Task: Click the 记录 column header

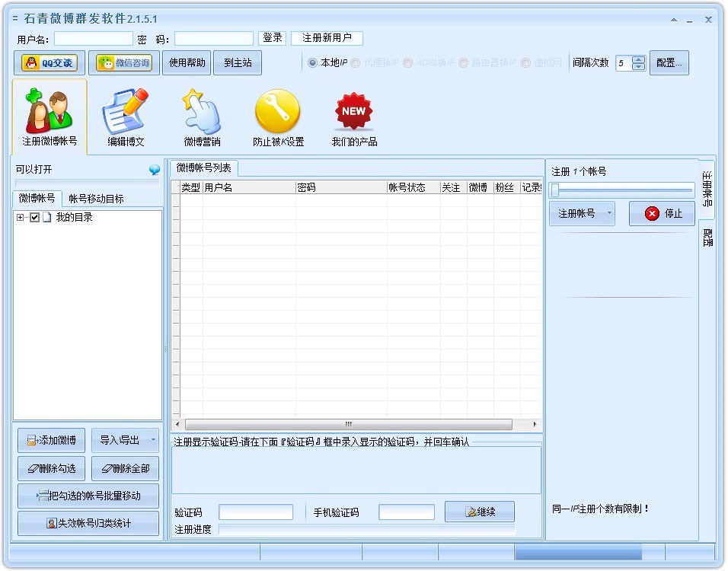Action: tap(531, 187)
